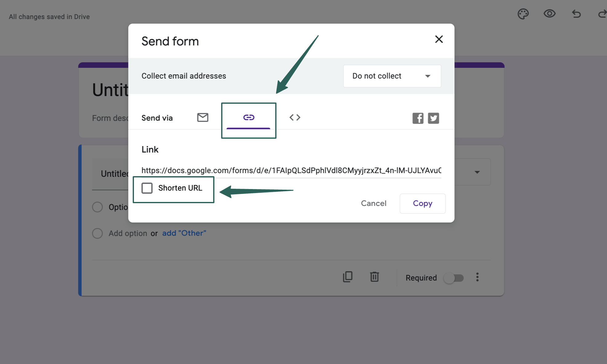
Task: Enable the Shorten URL checkbox
Action: 147,188
